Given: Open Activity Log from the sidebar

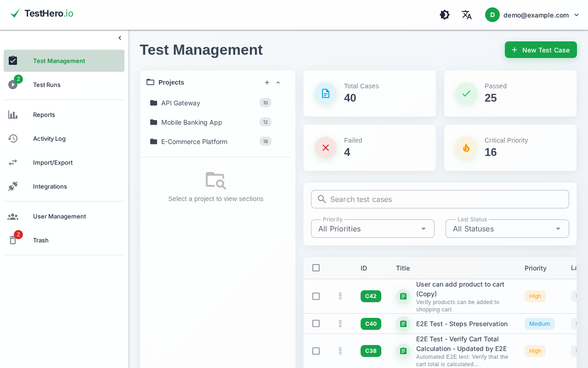Looking at the screenshot, I should (x=64, y=138).
